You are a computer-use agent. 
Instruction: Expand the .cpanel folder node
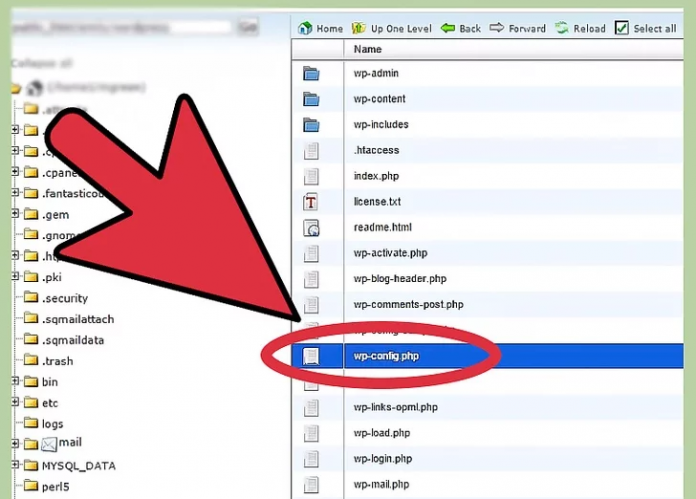point(16,172)
